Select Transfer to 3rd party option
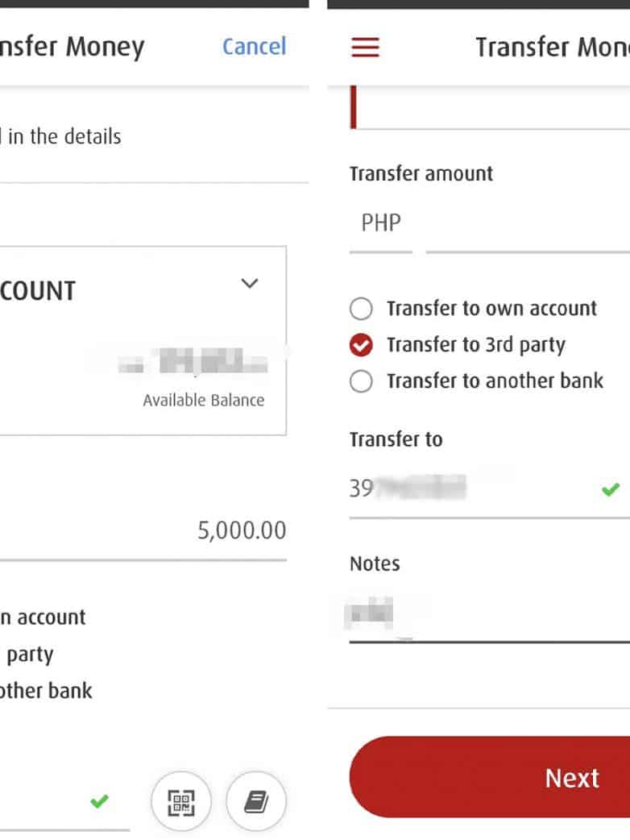Screen dimensions: 630x840 pos(362,345)
